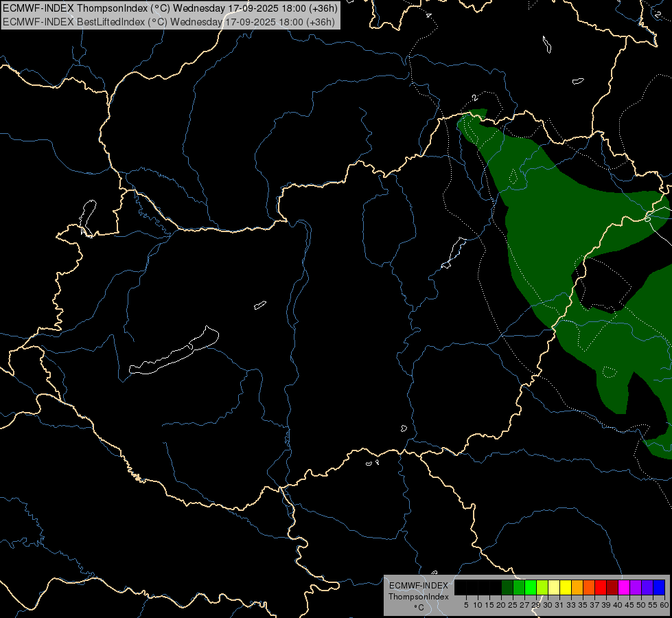The height and width of the screenshot is (618, 672).
Task: Click the legend title 'ECMWF-INDEX'
Action: pos(419,586)
